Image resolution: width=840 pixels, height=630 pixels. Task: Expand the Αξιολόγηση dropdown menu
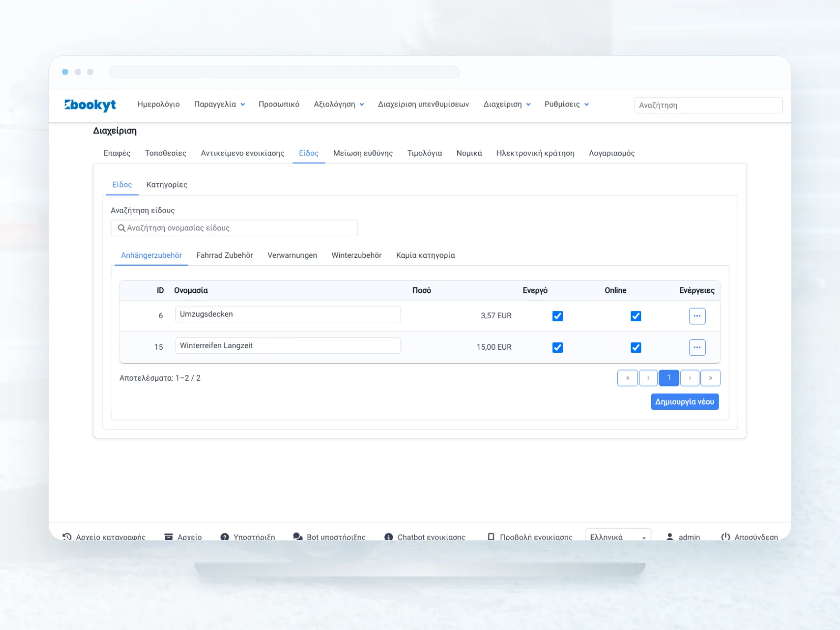click(x=339, y=104)
